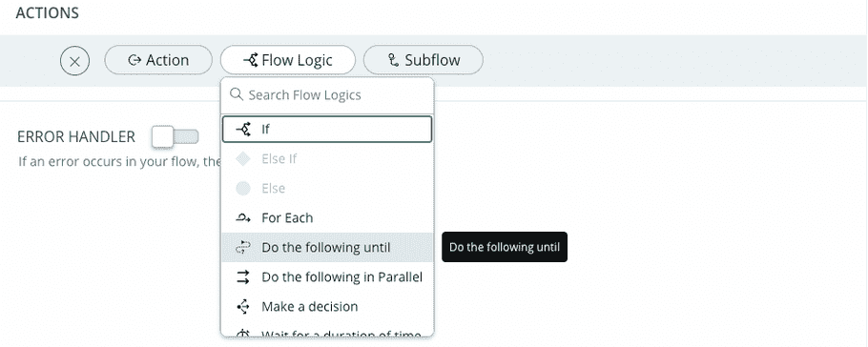Screen dimensions: 868x347
Task: Click the magnifier icon in search box
Action: [x=237, y=94]
